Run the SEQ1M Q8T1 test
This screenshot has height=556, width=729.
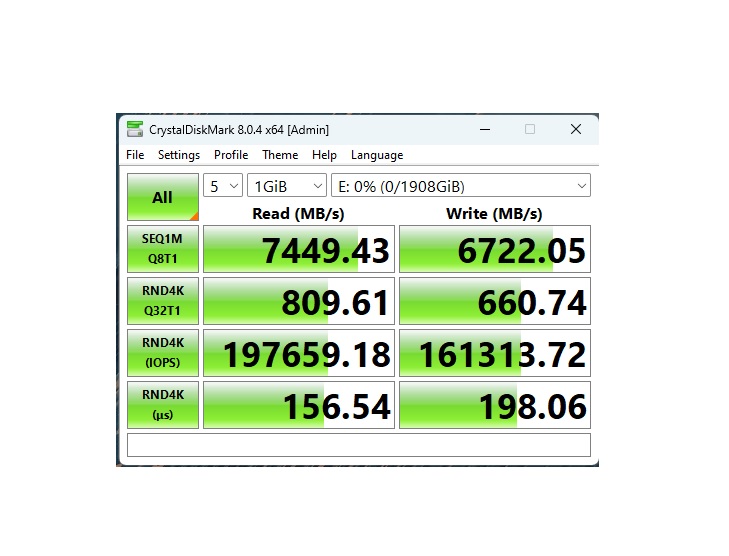(163, 249)
